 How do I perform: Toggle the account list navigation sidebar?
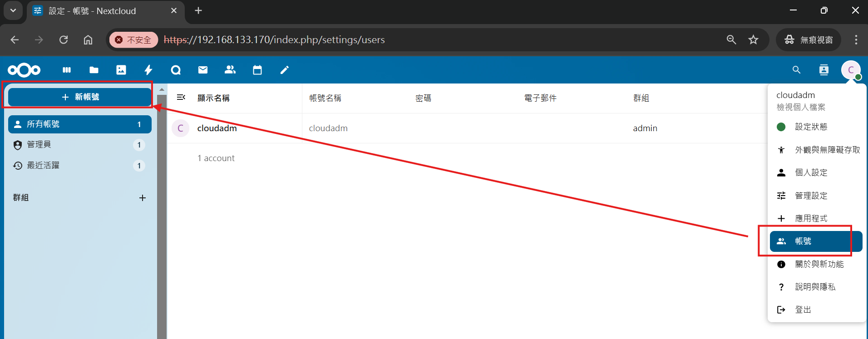[x=181, y=98]
